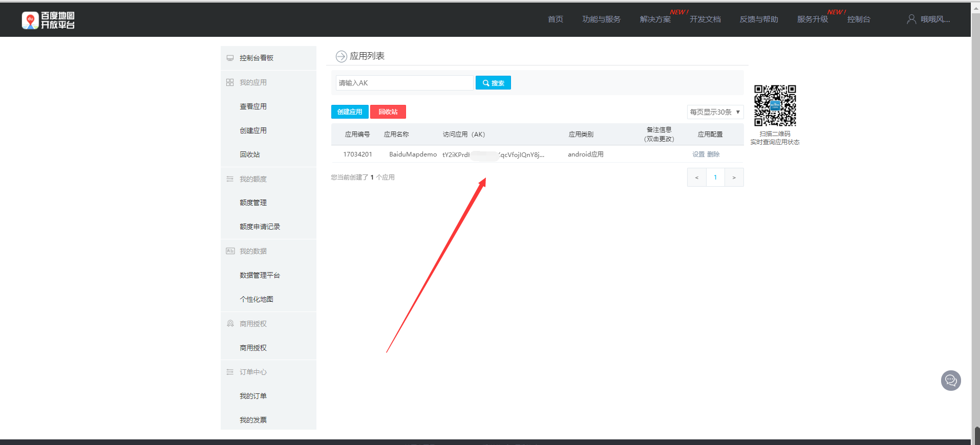Open the 每页显示30条 dropdown
The image size is (980, 445).
[715, 112]
